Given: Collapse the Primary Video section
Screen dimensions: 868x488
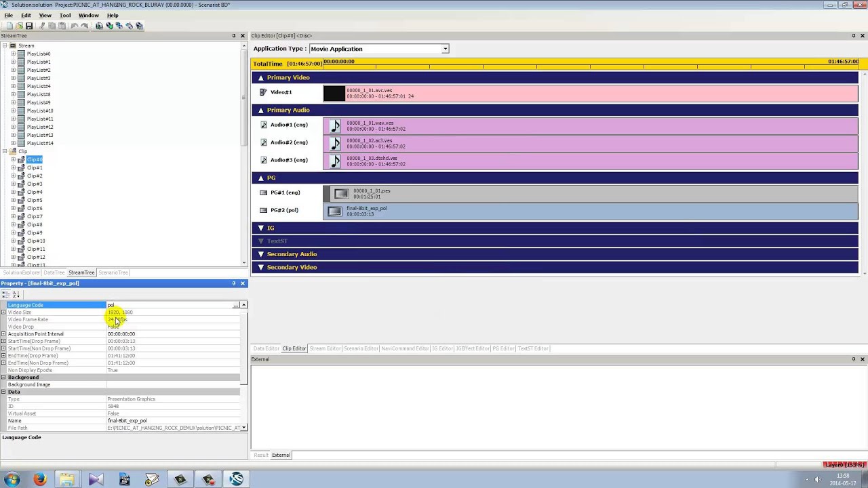Looking at the screenshot, I should click(260, 78).
